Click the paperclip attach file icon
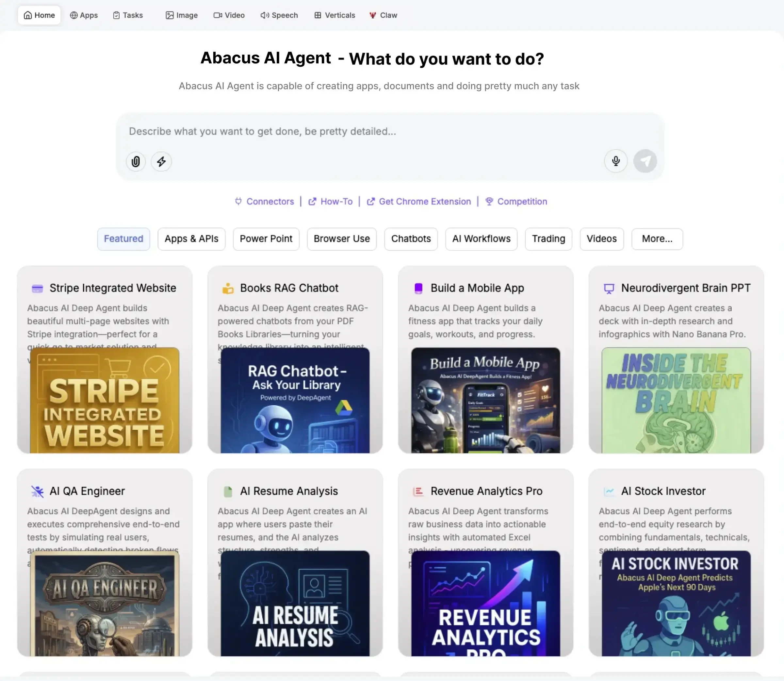Image resolution: width=784 pixels, height=681 pixels. 136,161
